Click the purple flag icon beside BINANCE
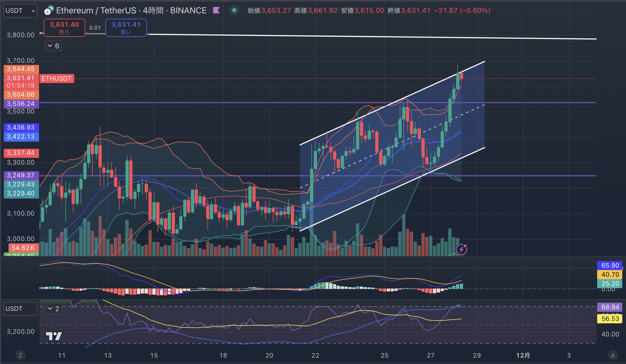This screenshot has width=626, height=364. pyautogui.click(x=216, y=10)
